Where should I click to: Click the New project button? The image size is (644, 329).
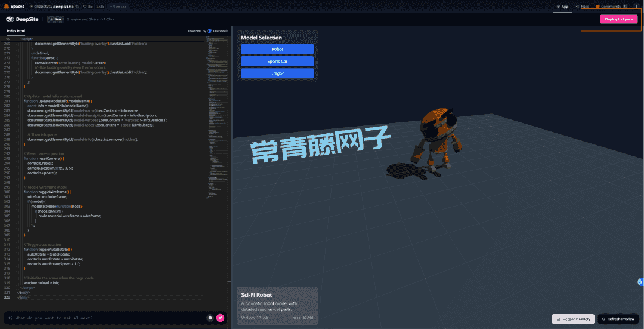[55, 19]
